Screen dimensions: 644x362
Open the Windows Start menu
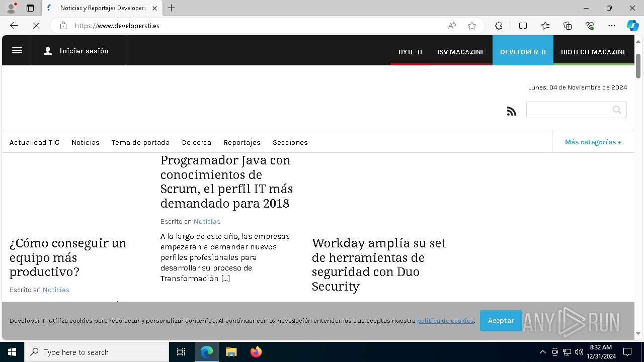point(12,352)
